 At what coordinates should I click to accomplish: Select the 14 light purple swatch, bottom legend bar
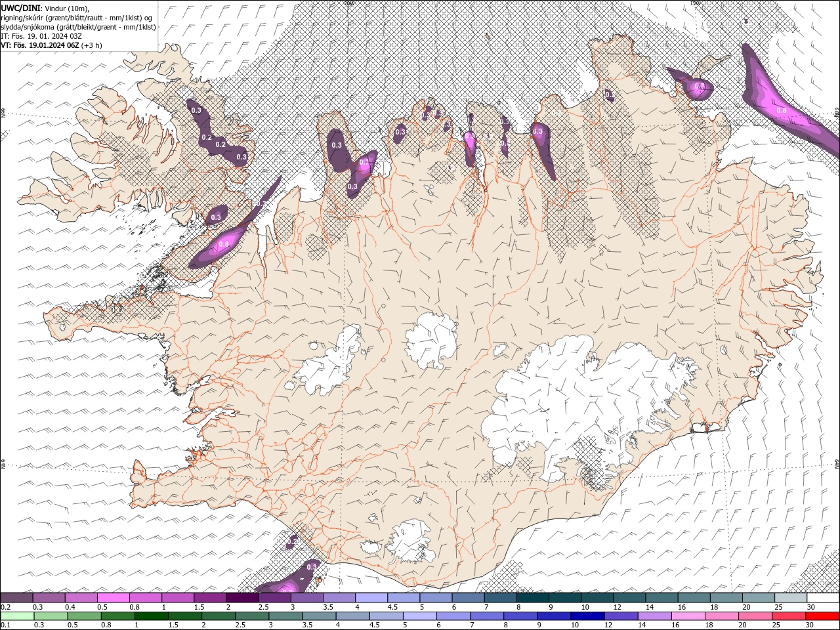click(x=654, y=616)
